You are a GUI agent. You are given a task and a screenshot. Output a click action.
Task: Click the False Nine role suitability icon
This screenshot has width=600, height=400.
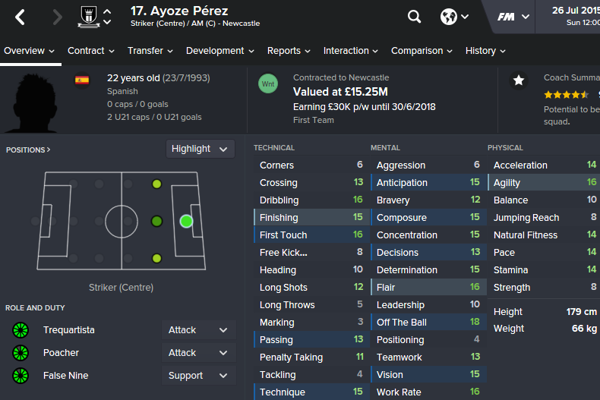click(x=19, y=376)
